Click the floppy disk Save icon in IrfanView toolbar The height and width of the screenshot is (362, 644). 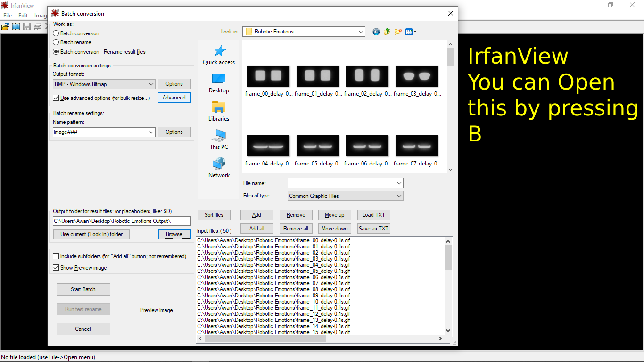coord(27,26)
